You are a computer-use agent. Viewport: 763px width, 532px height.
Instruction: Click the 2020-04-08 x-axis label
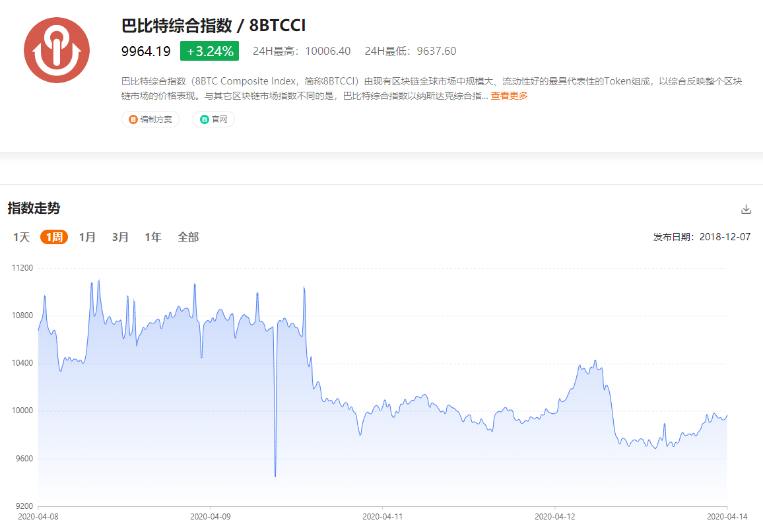coord(38,516)
